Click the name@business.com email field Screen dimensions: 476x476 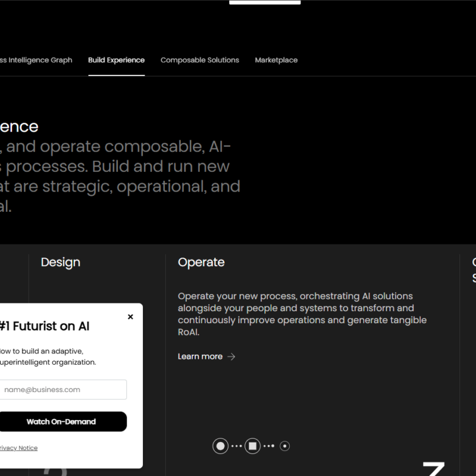click(x=62, y=390)
